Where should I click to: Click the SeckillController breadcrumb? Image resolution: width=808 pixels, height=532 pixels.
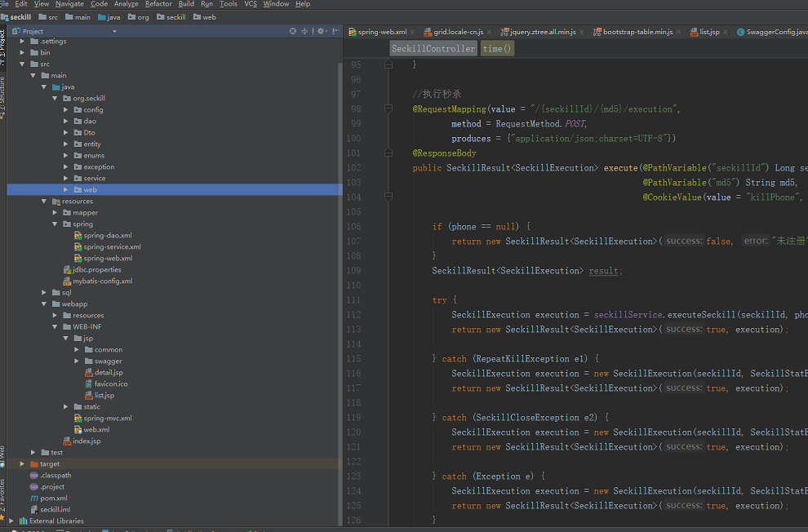click(x=433, y=49)
